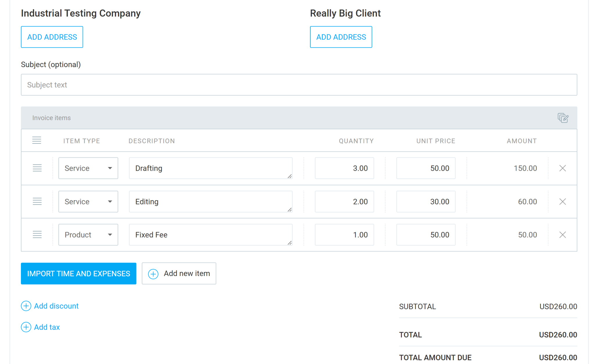Edit the Drafting description field
Viewport: 595px width, 364px height.
211,168
